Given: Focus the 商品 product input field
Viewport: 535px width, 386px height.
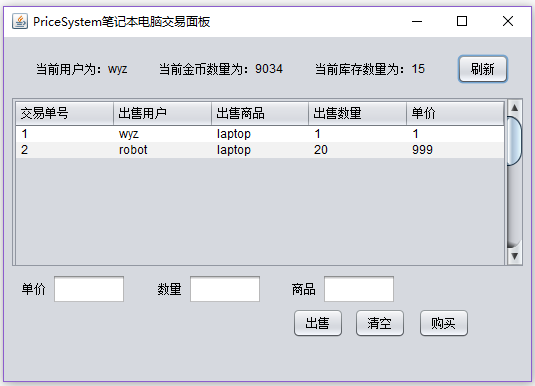Looking at the screenshot, I should [359, 289].
